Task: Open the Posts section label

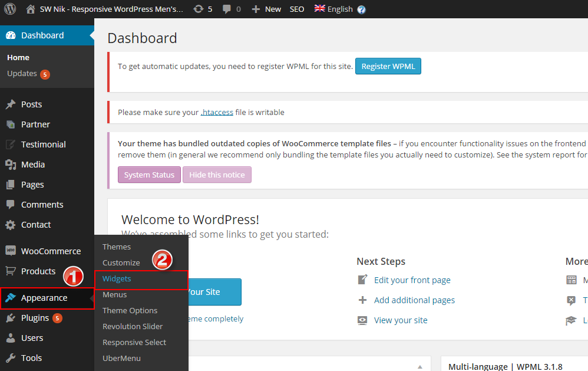Action: [31, 104]
